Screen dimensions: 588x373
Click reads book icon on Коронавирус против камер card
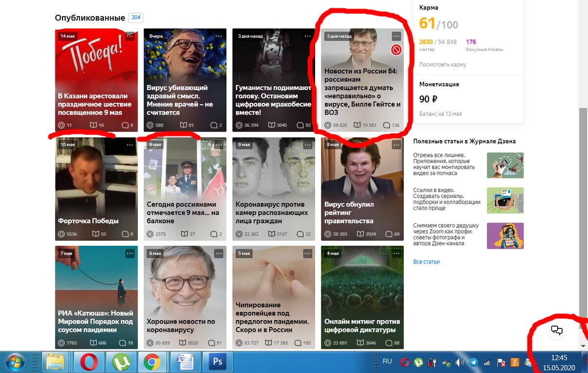[x=271, y=234]
